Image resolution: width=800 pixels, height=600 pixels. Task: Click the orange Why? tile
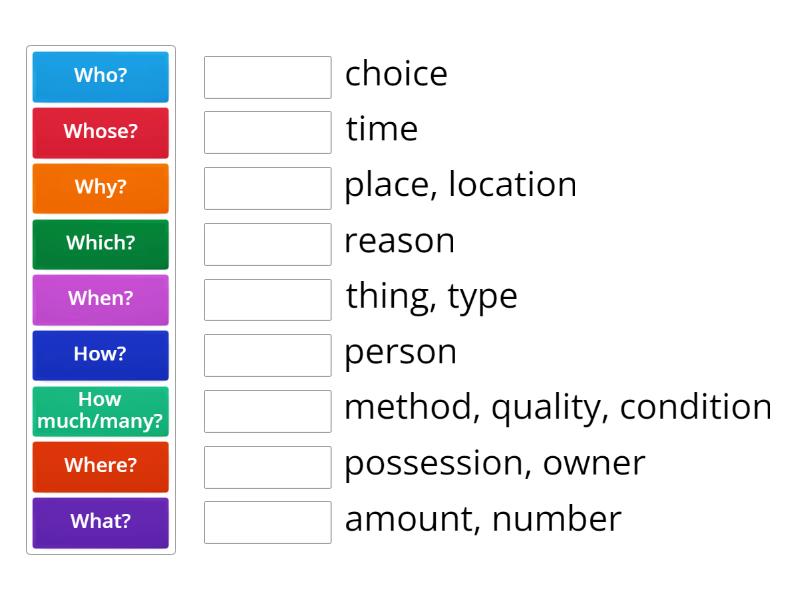[x=101, y=188]
